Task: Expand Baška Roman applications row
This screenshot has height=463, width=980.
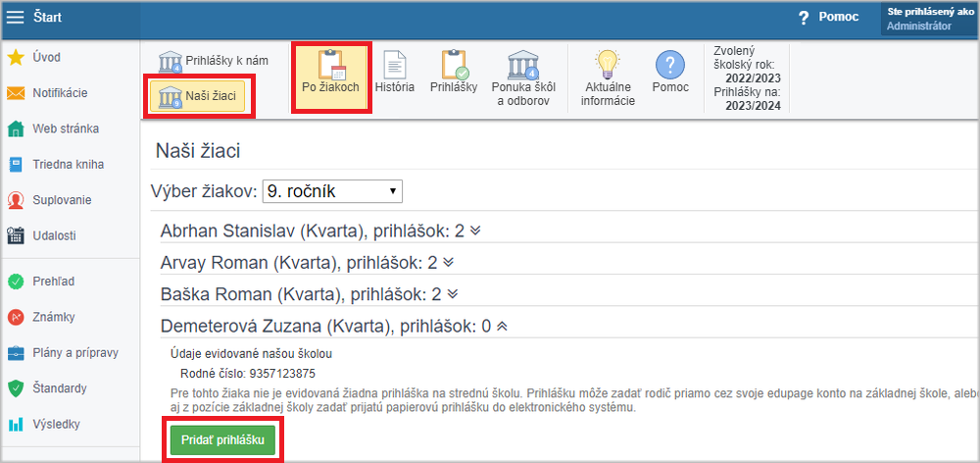Action: coord(310,293)
